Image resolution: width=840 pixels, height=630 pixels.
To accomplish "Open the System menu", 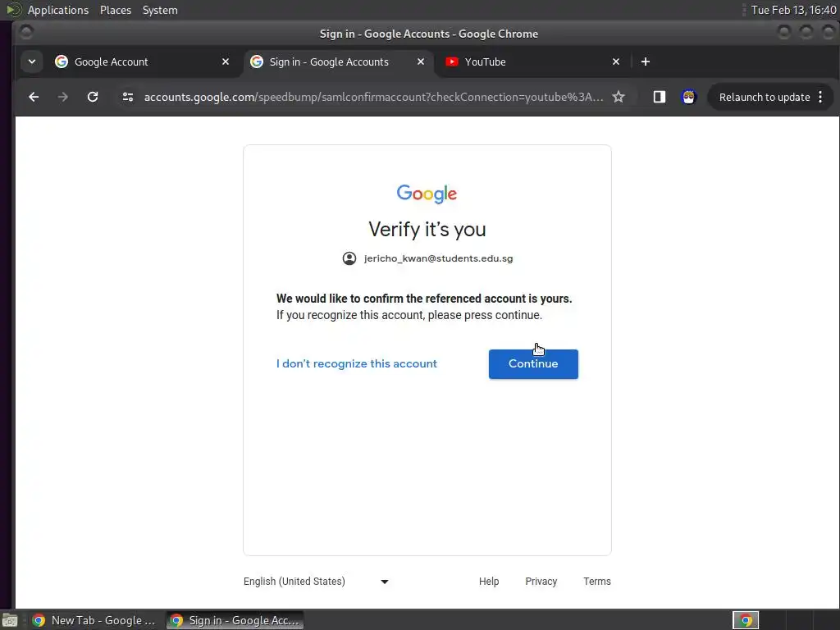I will click(x=160, y=10).
